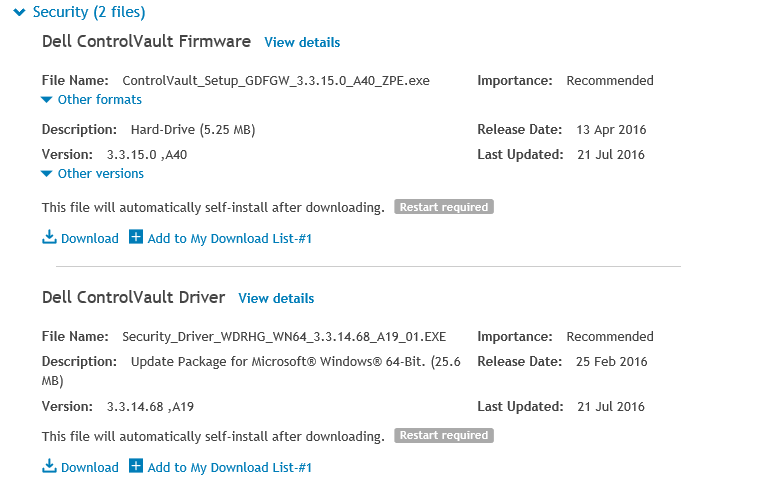Click the plus icon for Firmware download list
Viewport: 777px width, 482px height.
tap(136, 238)
